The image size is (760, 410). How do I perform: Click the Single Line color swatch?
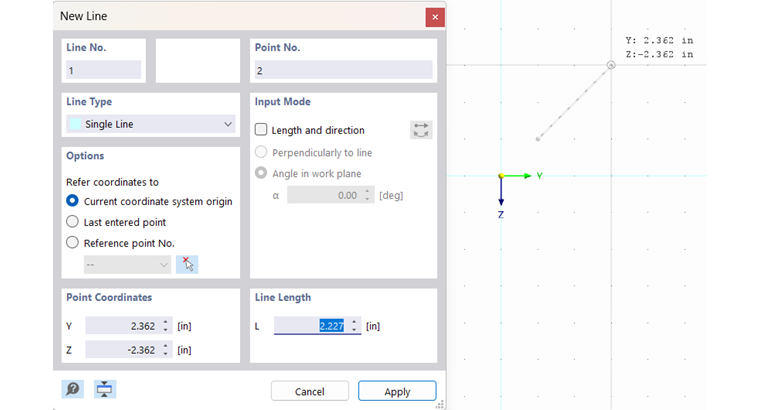(x=75, y=124)
